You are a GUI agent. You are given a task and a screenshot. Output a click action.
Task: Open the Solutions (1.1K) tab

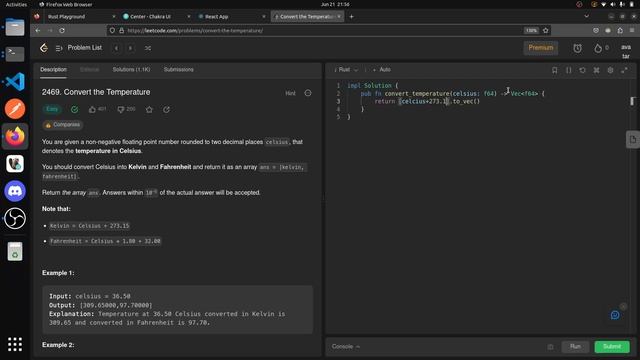click(131, 70)
